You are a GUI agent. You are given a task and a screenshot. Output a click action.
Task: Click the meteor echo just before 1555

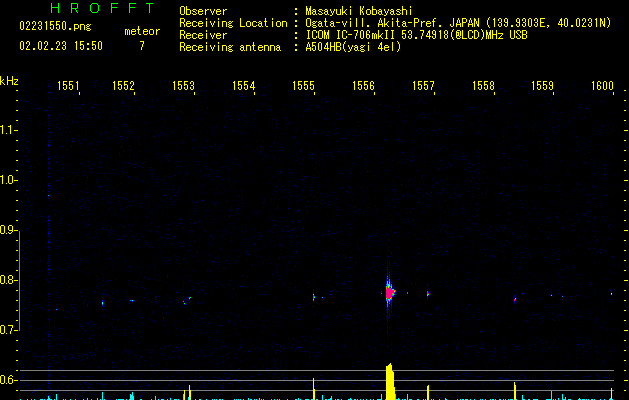pos(314,297)
